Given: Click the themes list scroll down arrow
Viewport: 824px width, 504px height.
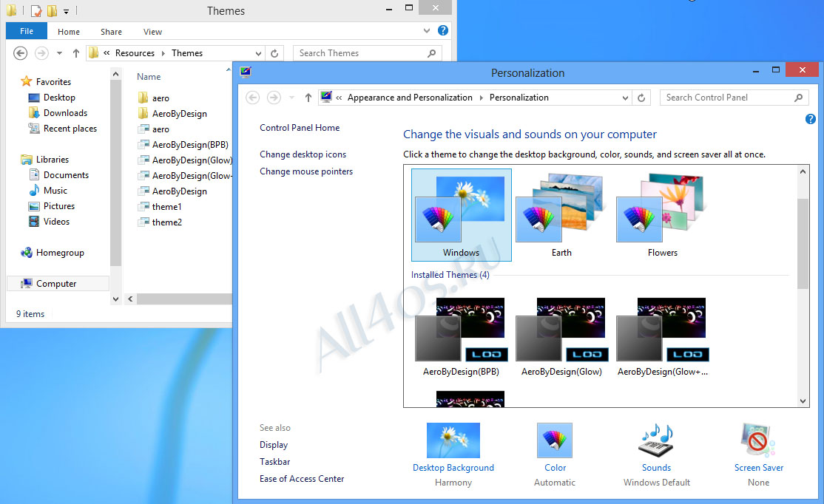Looking at the screenshot, I should [803, 401].
